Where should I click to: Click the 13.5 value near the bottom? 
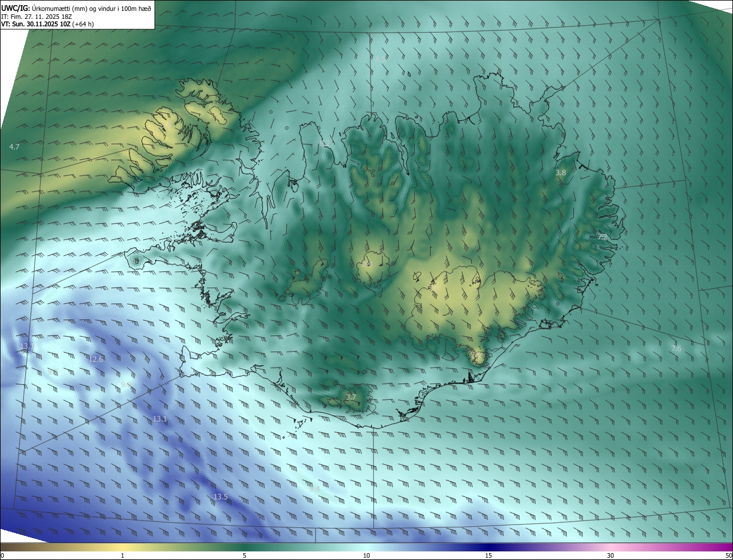coord(220,497)
